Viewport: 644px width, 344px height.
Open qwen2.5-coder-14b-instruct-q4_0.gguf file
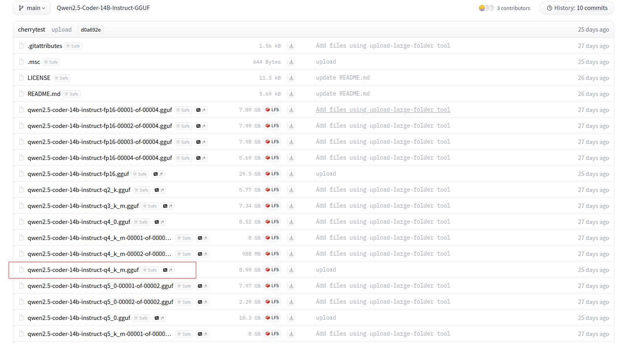79,222
